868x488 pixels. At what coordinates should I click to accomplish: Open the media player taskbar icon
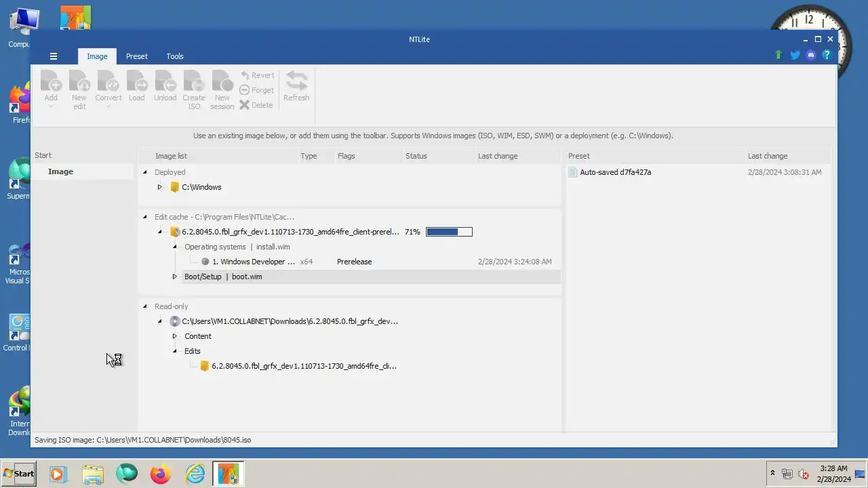coord(58,474)
